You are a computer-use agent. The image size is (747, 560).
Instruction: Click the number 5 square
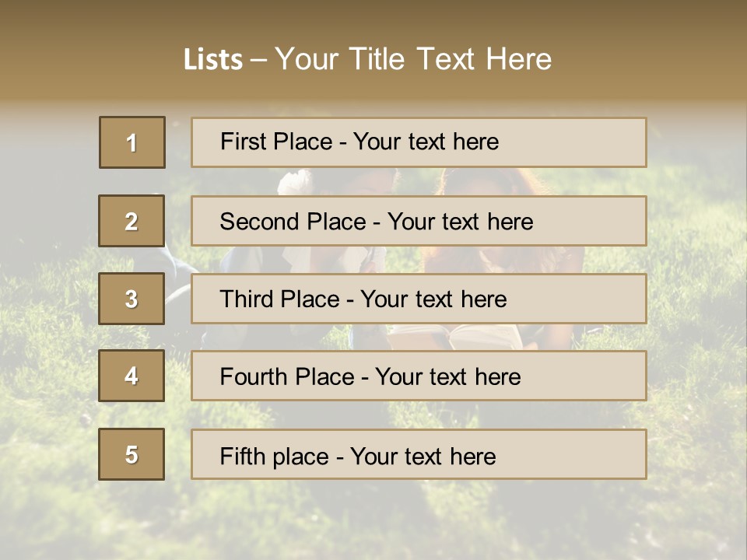click(132, 453)
